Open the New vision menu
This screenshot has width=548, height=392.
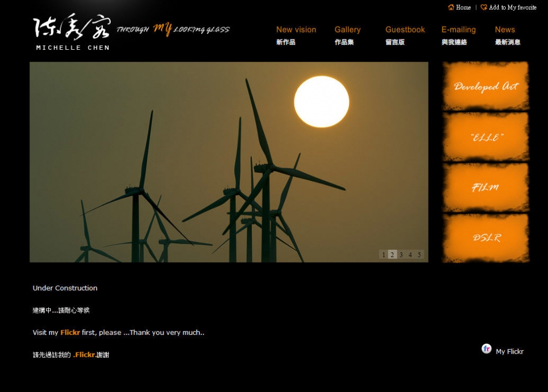pyautogui.click(x=296, y=30)
